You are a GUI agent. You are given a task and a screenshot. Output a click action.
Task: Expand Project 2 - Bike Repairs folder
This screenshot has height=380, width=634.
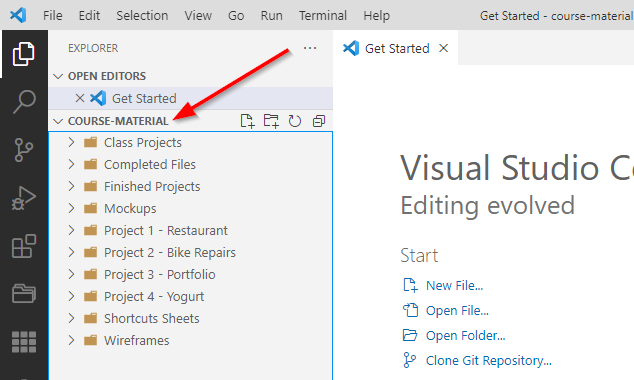pos(72,252)
